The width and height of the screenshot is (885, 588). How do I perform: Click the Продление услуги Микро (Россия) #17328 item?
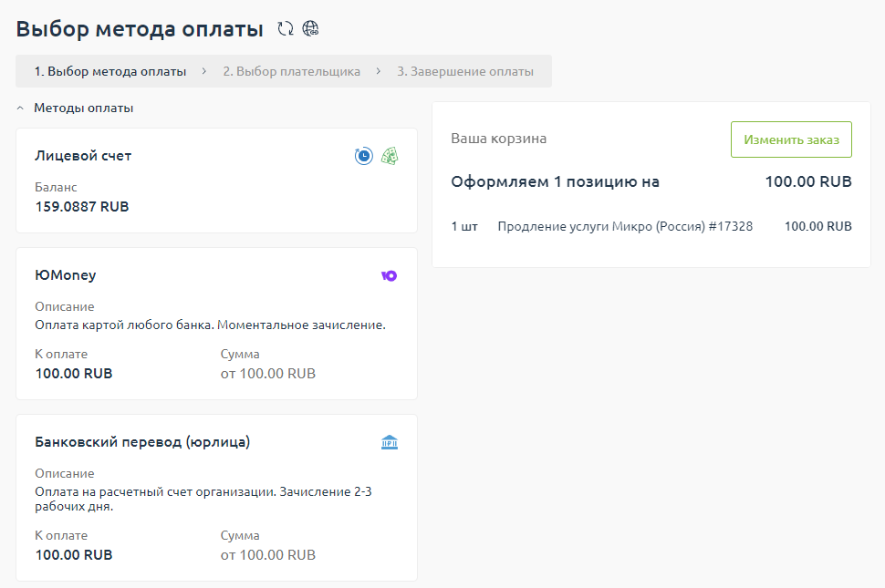point(625,226)
